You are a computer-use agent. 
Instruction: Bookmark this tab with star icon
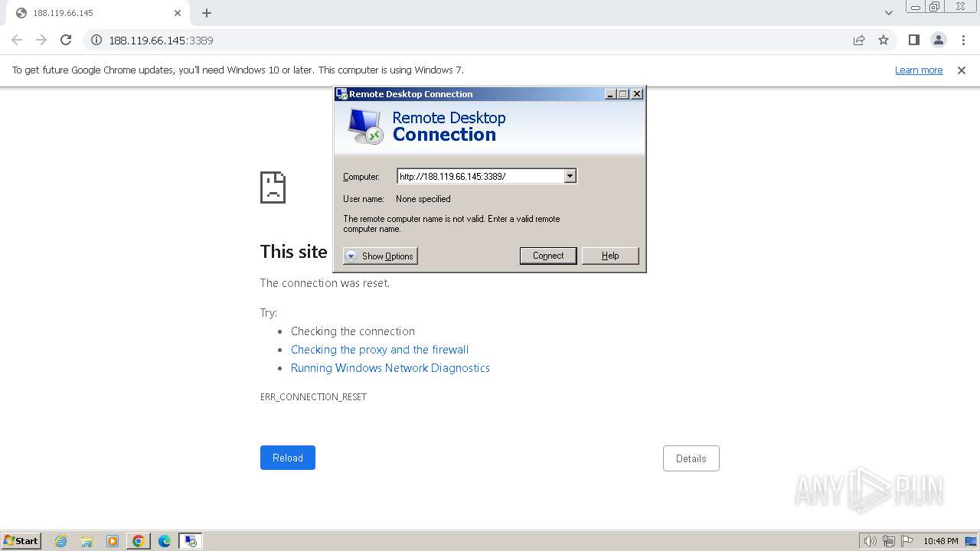[x=884, y=40]
